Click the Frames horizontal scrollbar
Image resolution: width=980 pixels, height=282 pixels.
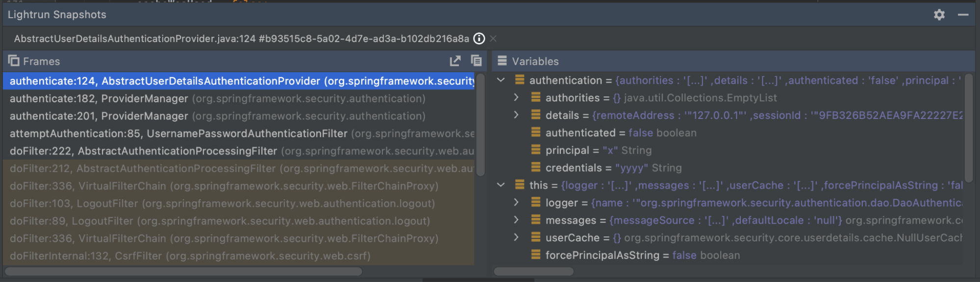pyautogui.click(x=183, y=271)
